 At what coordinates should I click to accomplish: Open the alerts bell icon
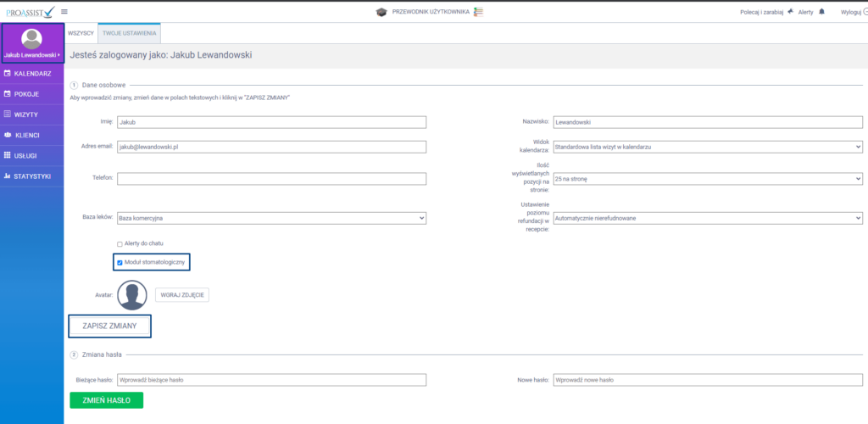tap(821, 12)
